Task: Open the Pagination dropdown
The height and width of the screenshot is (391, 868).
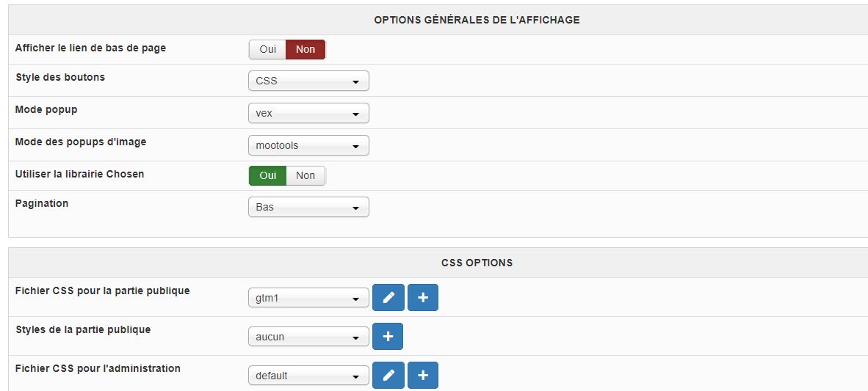Action: (x=308, y=207)
